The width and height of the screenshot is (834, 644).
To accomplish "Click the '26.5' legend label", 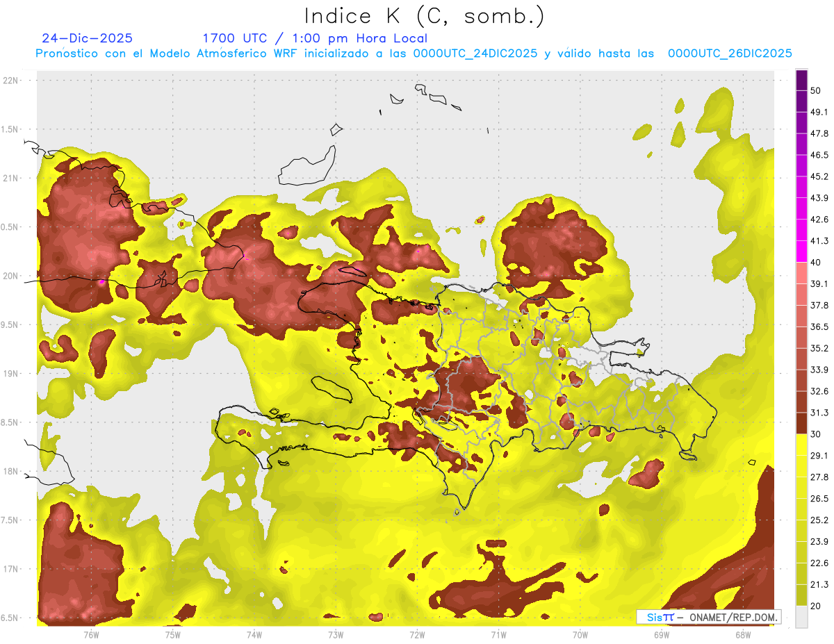I will tap(819, 498).
